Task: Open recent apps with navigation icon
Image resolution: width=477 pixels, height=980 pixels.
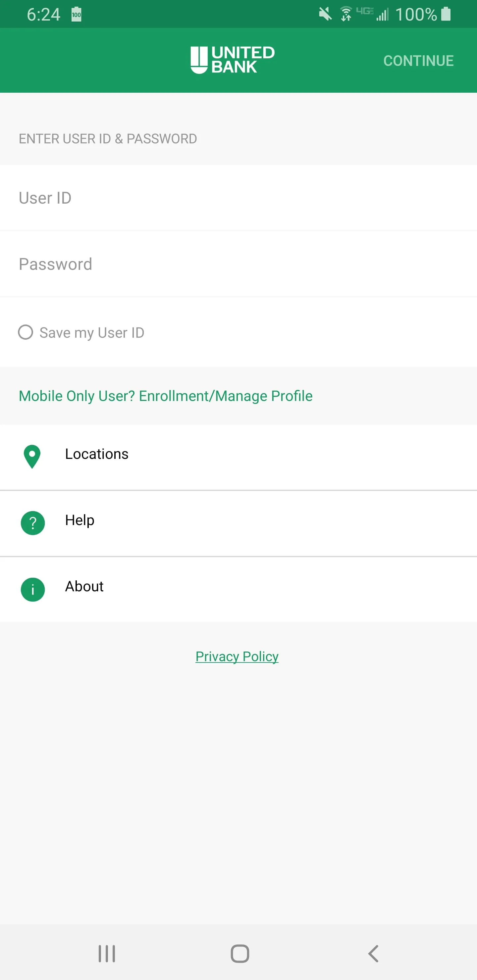Action: [x=107, y=954]
